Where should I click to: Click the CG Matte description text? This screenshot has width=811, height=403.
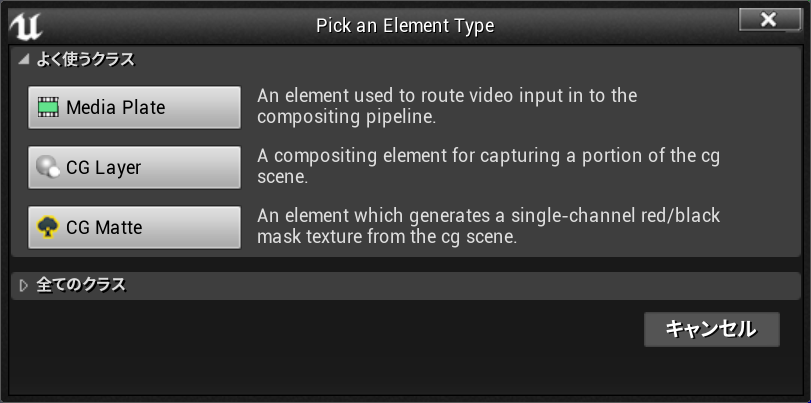(488, 226)
